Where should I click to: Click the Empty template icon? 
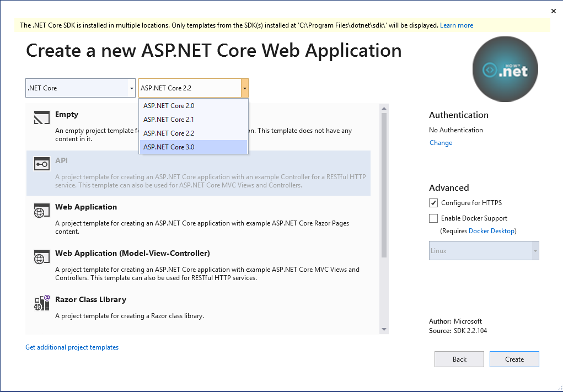click(42, 118)
